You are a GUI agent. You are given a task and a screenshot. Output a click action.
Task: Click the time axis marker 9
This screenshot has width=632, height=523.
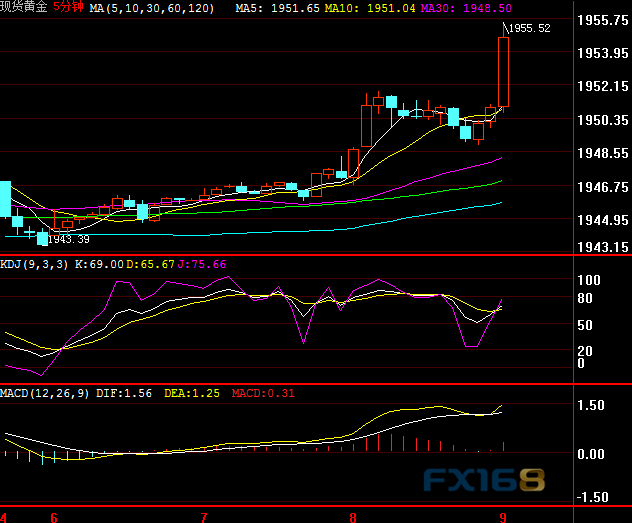(503, 517)
